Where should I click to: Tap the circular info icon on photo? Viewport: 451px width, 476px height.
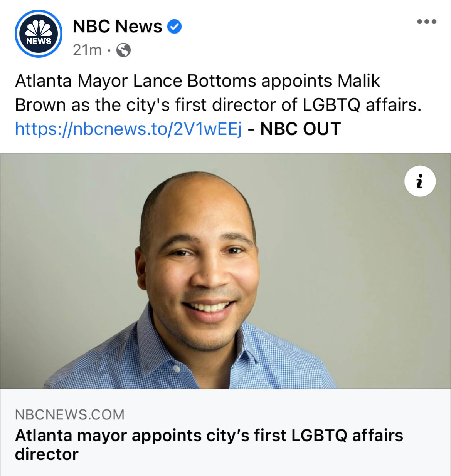point(420,181)
